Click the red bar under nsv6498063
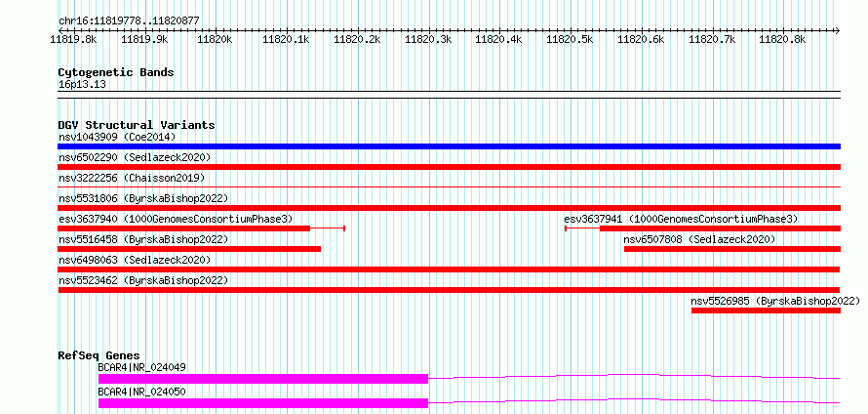The image size is (868, 414). coord(449,269)
